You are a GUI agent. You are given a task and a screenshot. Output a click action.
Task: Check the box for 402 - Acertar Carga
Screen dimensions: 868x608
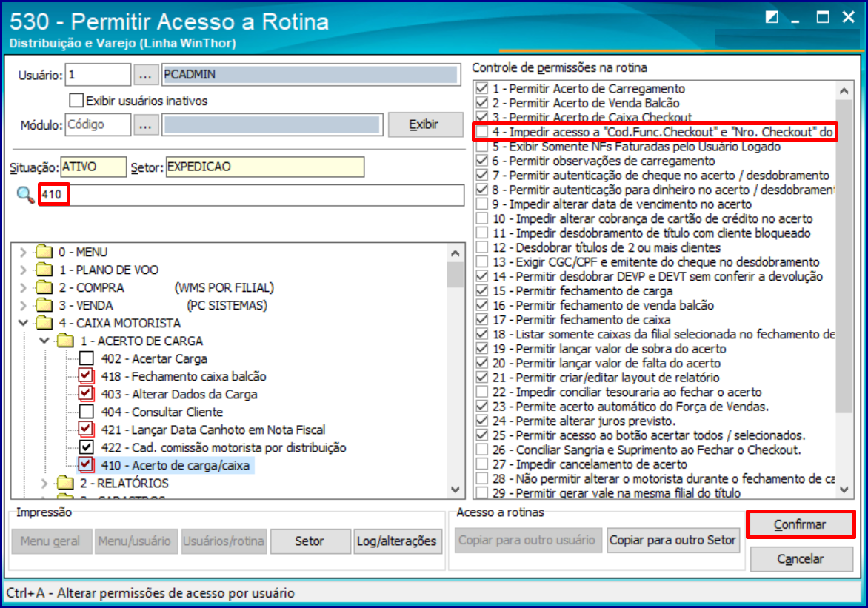(x=87, y=359)
